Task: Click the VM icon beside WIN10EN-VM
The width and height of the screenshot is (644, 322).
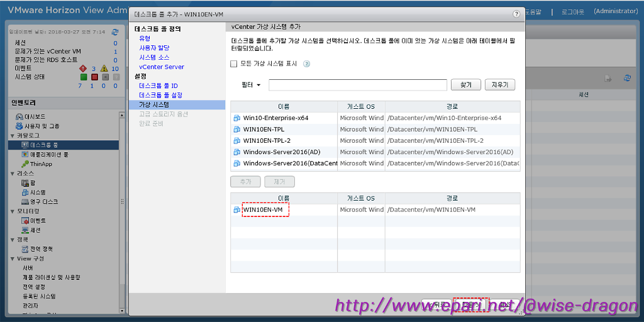Action: point(236,209)
